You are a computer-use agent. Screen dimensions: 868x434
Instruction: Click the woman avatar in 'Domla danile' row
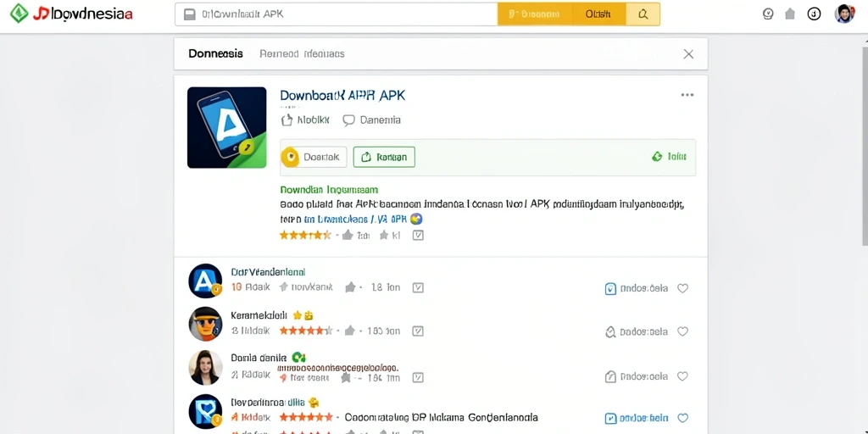click(205, 368)
